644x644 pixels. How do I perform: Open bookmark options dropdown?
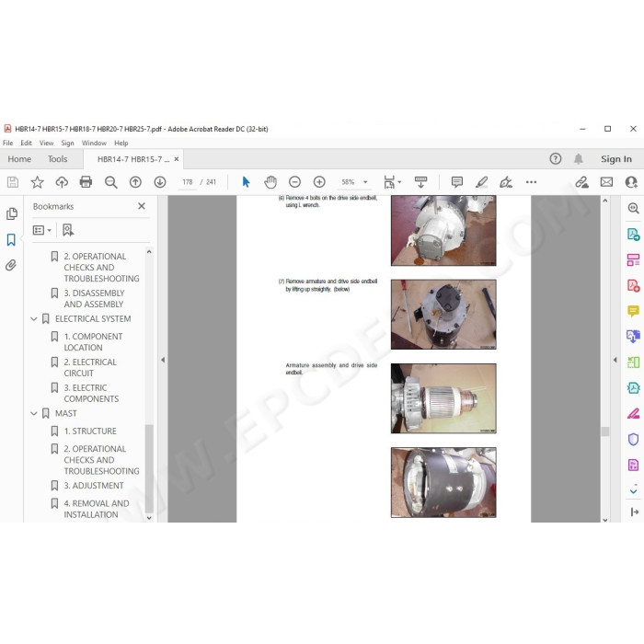click(42, 230)
